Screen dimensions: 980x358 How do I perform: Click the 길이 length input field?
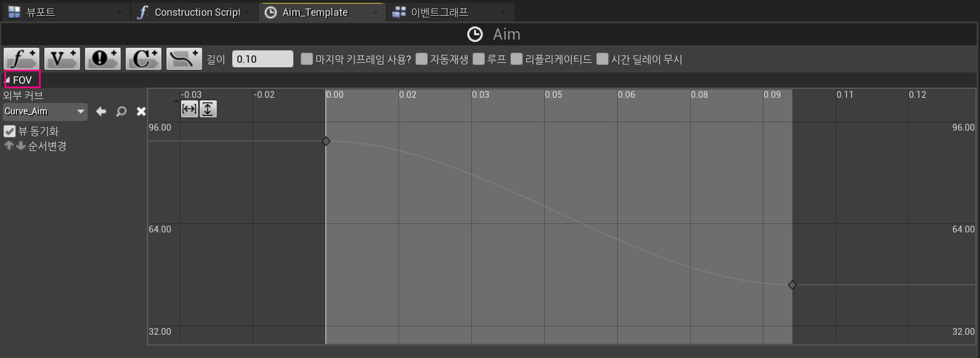click(262, 59)
